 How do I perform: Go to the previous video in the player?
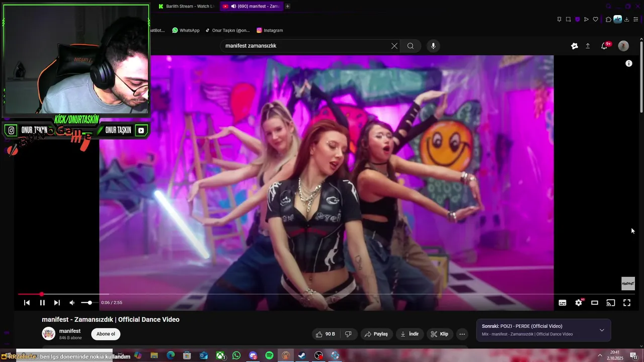pos(27,303)
